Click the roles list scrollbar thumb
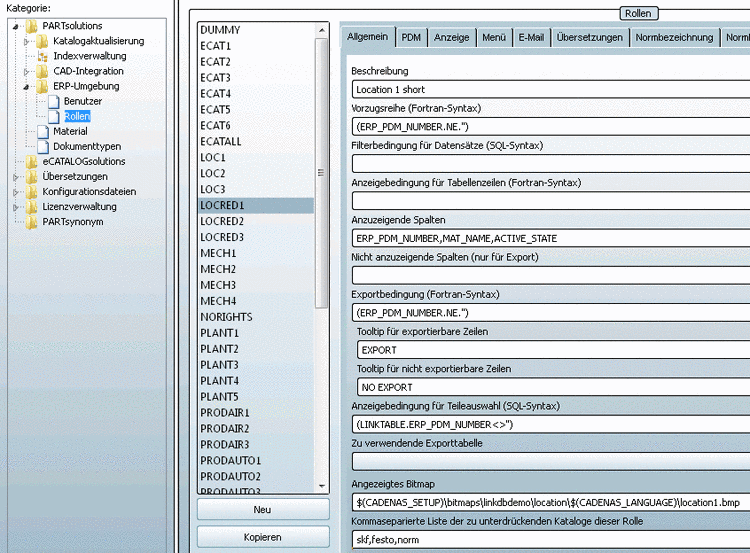Image resolution: width=750 pixels, height=553 pixels. (x=322, y=173)
